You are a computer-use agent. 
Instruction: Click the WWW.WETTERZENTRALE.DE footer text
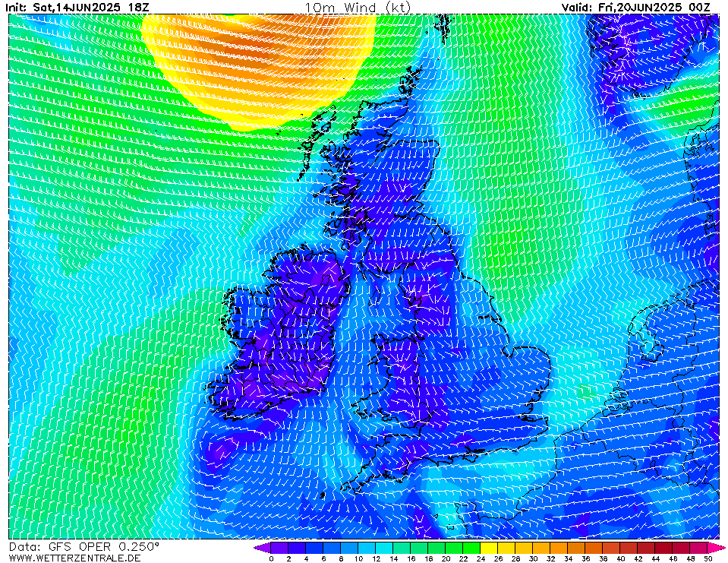pos(74,558)
